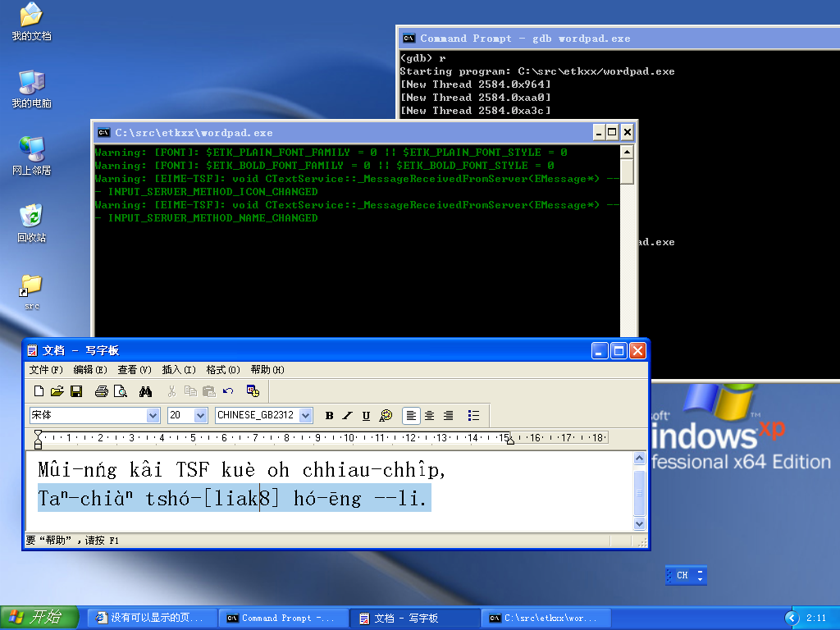This screenshot has width=840, height=630.
Task: Click the Find binoculars icon
Action: coord(145,391)
